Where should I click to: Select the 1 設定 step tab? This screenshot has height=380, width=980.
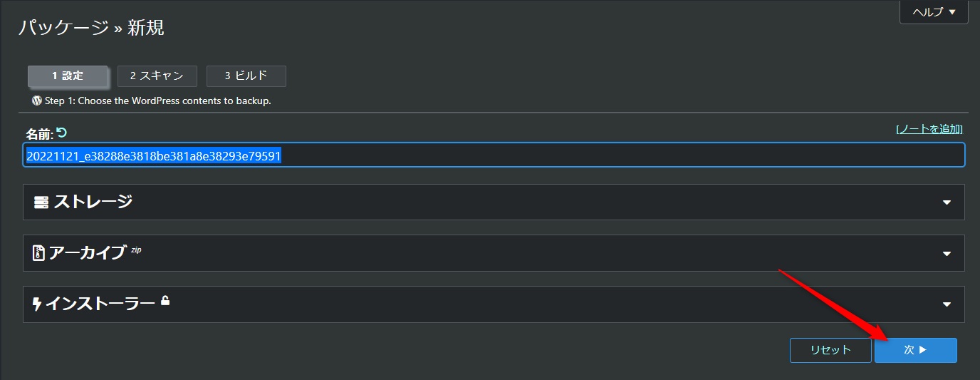coord(68,76)
